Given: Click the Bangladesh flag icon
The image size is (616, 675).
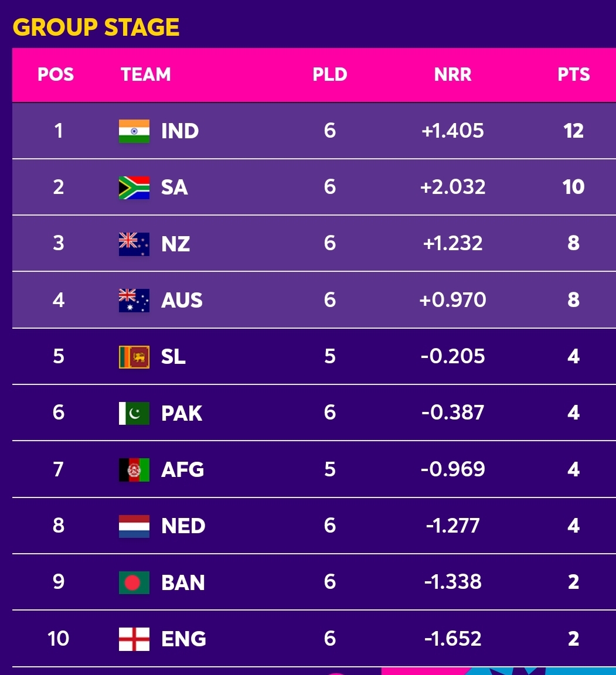Looking at the screenshot, I should tap(134, 582).
